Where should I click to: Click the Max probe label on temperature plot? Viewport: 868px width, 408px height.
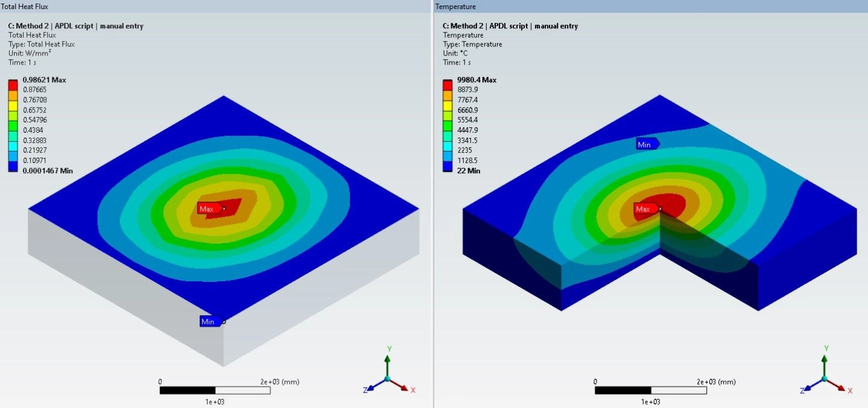646,209
